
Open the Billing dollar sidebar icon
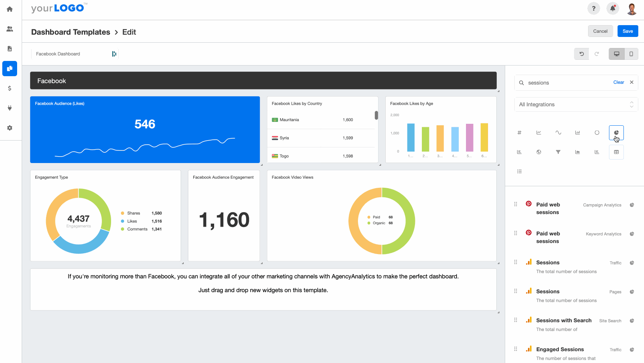click(10, 88)
